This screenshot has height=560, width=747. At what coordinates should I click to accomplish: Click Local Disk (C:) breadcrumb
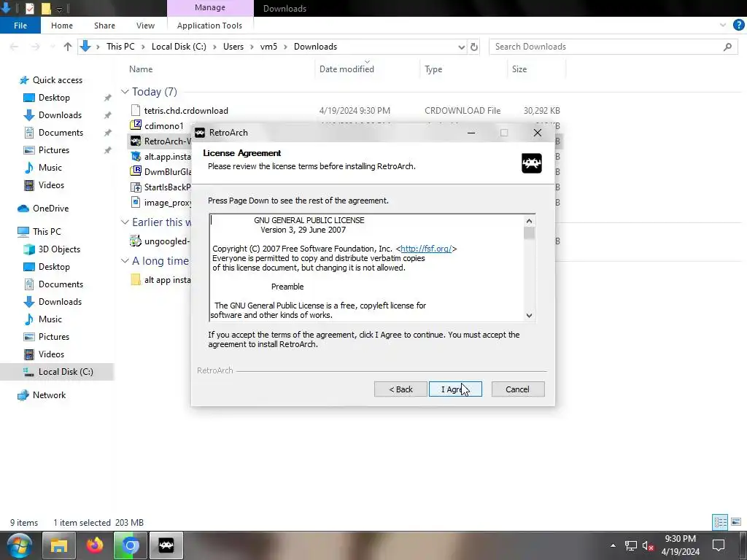click(179, 47)
